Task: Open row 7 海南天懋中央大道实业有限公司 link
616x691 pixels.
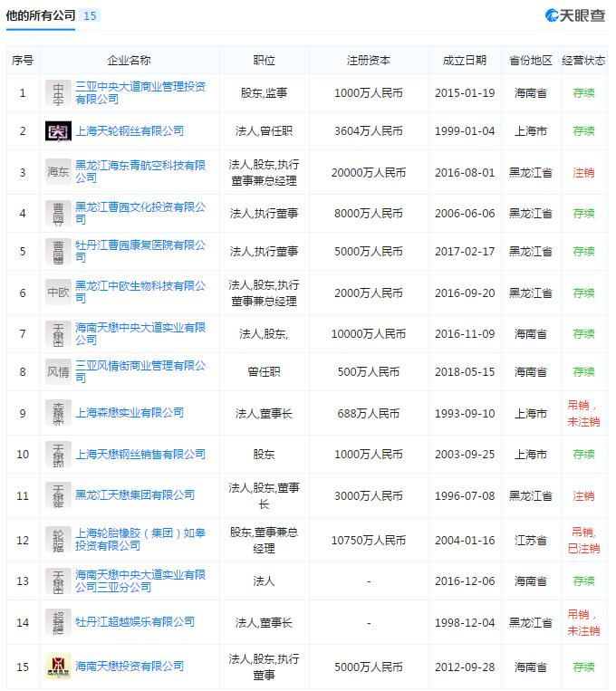Action: point(140,333)
